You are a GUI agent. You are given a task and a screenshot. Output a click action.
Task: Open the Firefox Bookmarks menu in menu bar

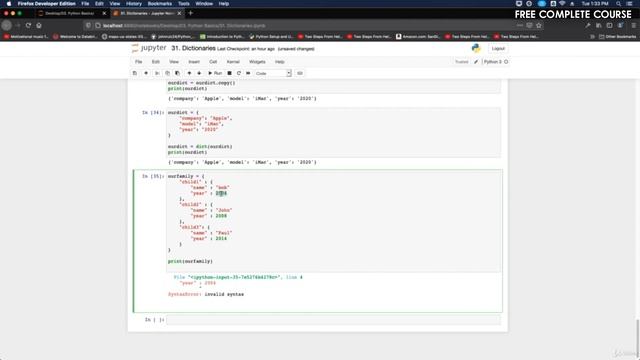(x=160, y=4)
